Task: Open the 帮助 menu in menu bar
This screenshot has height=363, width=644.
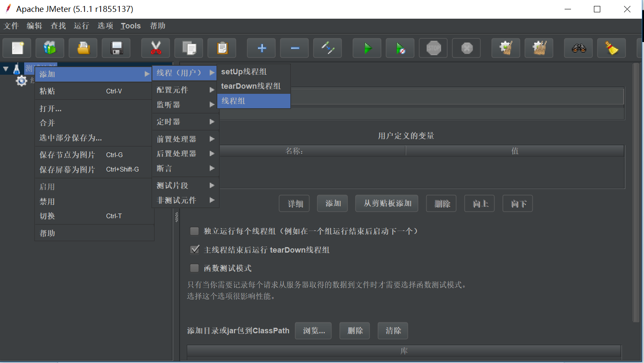Action: 157,26
